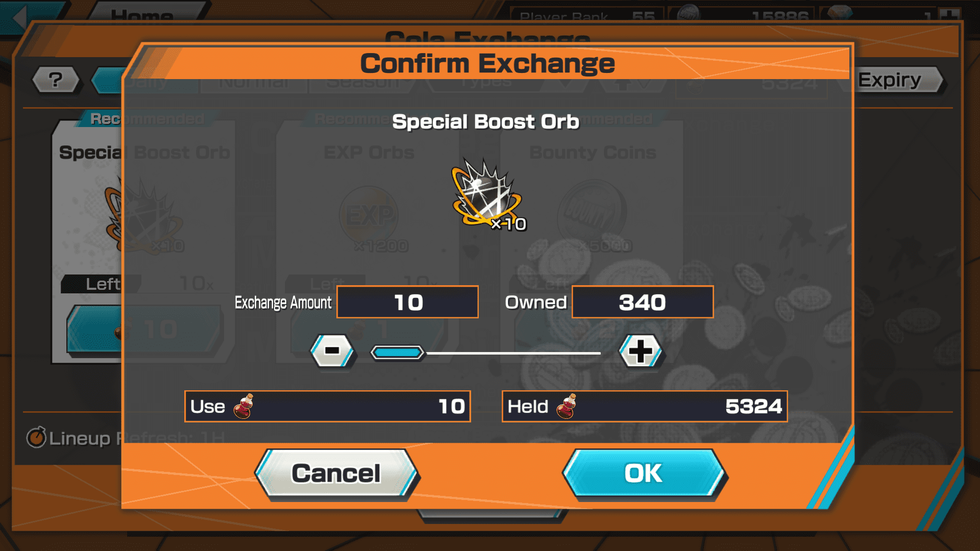This screenshot has width=980, height=551.
Task: Click the Held cola total 5324
Action: point(753,407)
